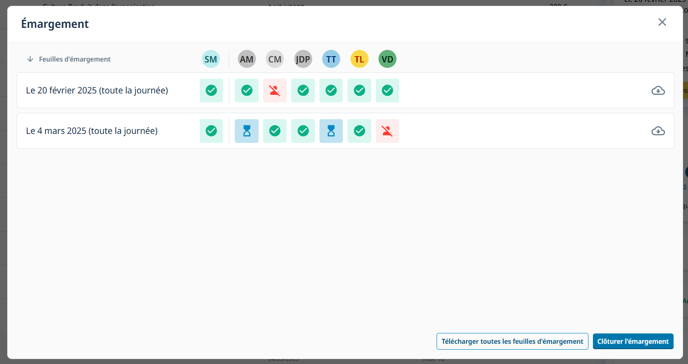Screen dimensions: 688x364
Task: Select the yellow TL avatar
Action: pyautogui.click(x=359, y=59)
